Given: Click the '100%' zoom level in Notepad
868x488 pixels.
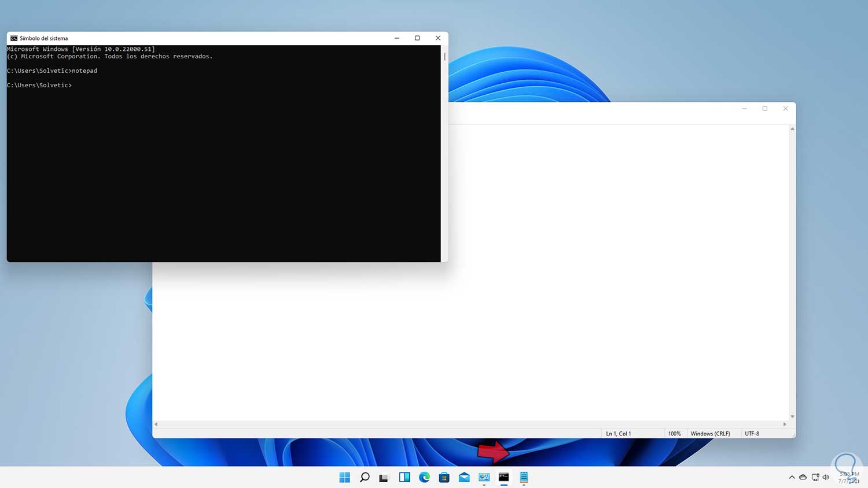Looking at the screenshot, I should tap(675, 434).
